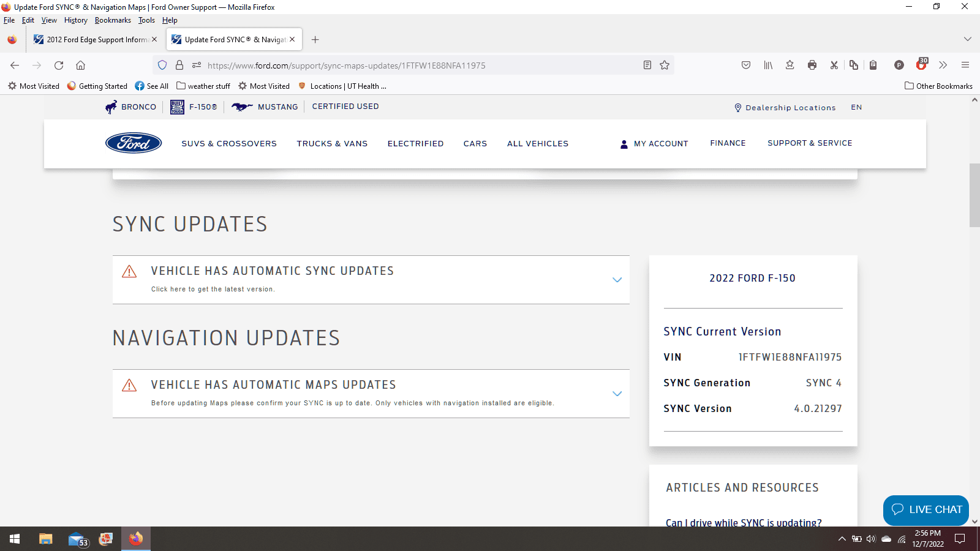The width and height of the screenshot is (980, 551).
Task: Open My Account
Action: pyautogui.click(x=654, y=144)
